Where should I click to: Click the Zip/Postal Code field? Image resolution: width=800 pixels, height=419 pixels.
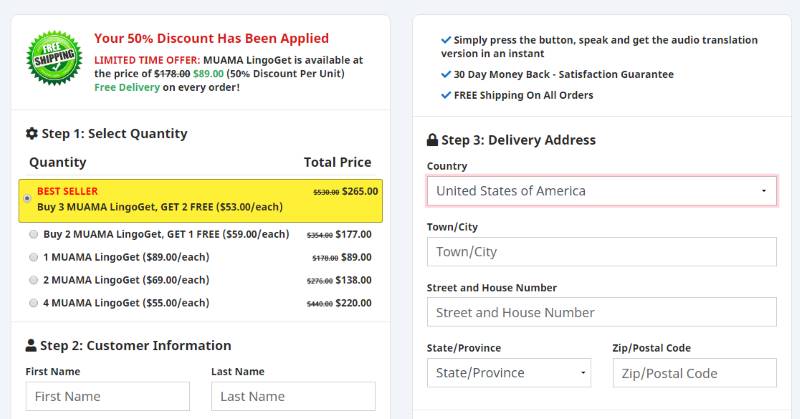coord(694,373)
